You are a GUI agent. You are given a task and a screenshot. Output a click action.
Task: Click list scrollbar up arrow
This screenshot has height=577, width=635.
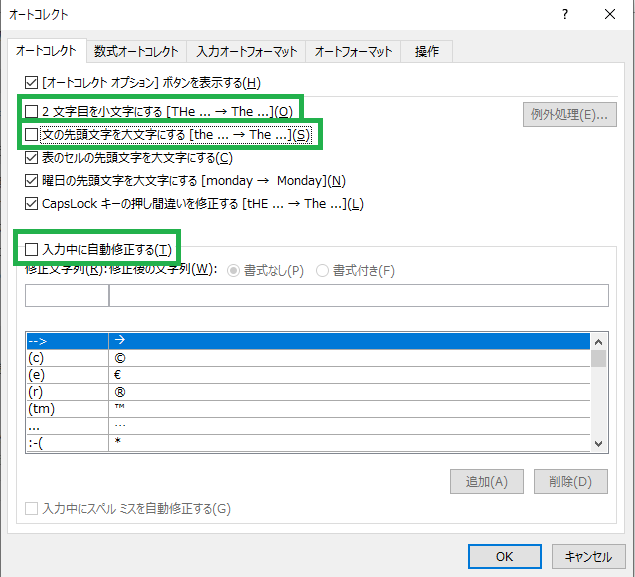coord(599,342)
